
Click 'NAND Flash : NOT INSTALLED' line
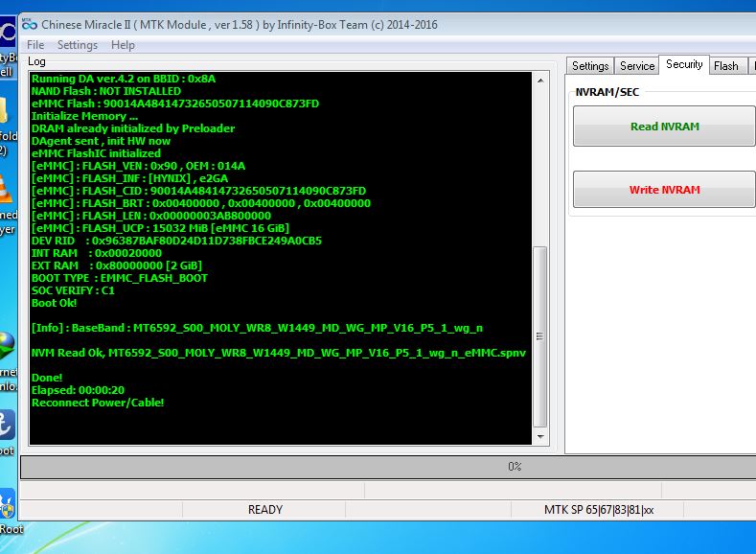pos(106,91)
